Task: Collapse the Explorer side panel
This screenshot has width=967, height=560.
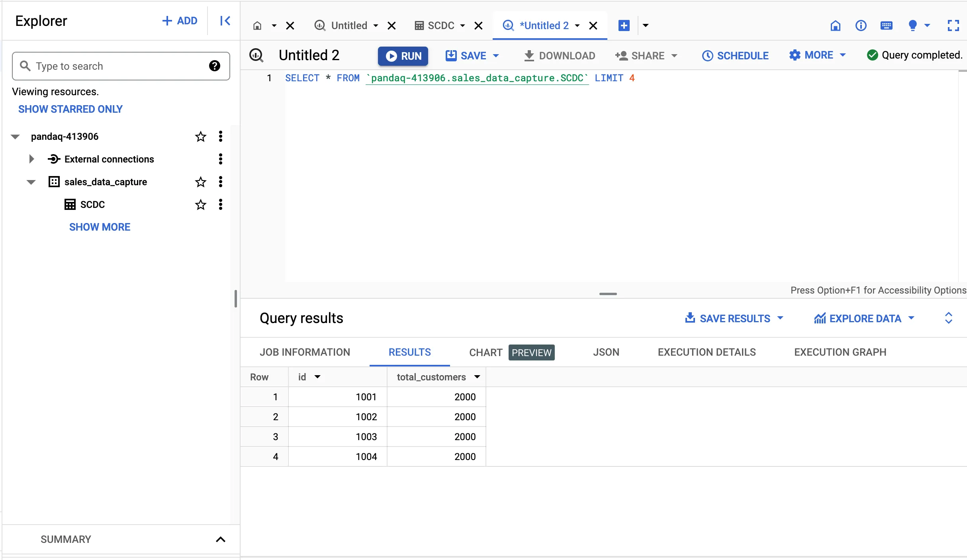Action: click(225, 21)
